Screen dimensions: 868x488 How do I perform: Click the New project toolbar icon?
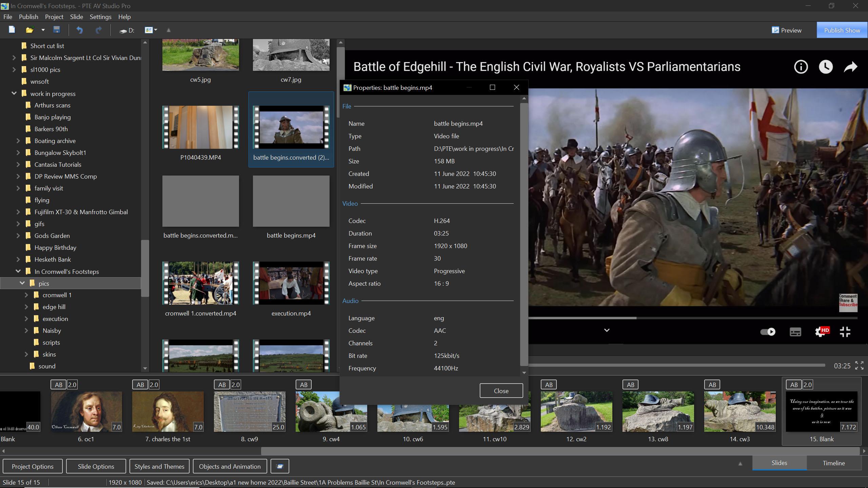12,30
